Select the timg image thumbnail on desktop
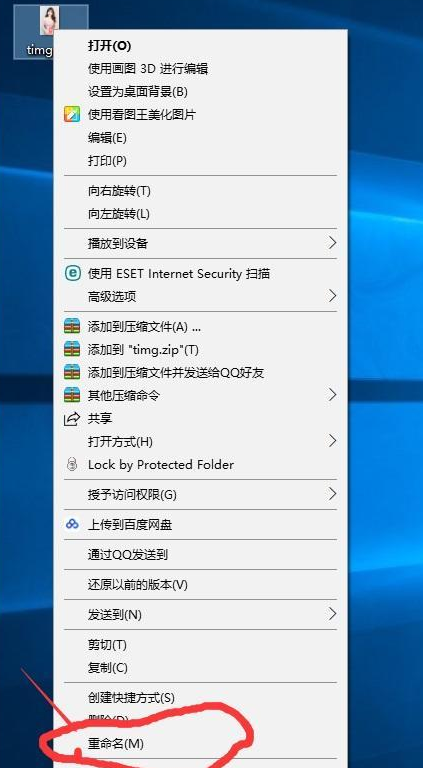This screenshot has height=768, width=423. [49, 21]
